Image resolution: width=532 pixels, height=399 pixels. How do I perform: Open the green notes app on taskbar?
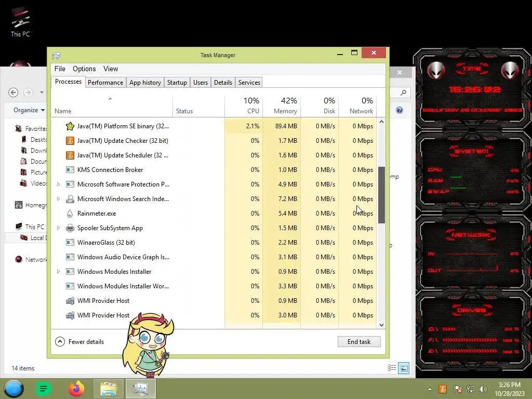click(x=44, y=389)
